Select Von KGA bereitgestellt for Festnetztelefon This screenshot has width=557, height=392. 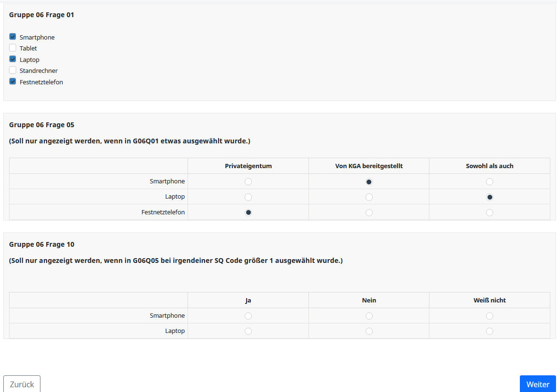pyautogui.click(x=369, y=212)
